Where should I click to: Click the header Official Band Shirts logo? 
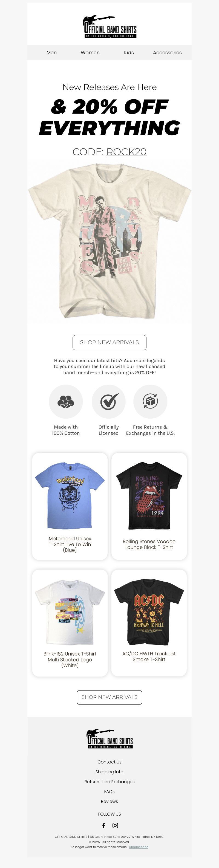click(110, 27)
